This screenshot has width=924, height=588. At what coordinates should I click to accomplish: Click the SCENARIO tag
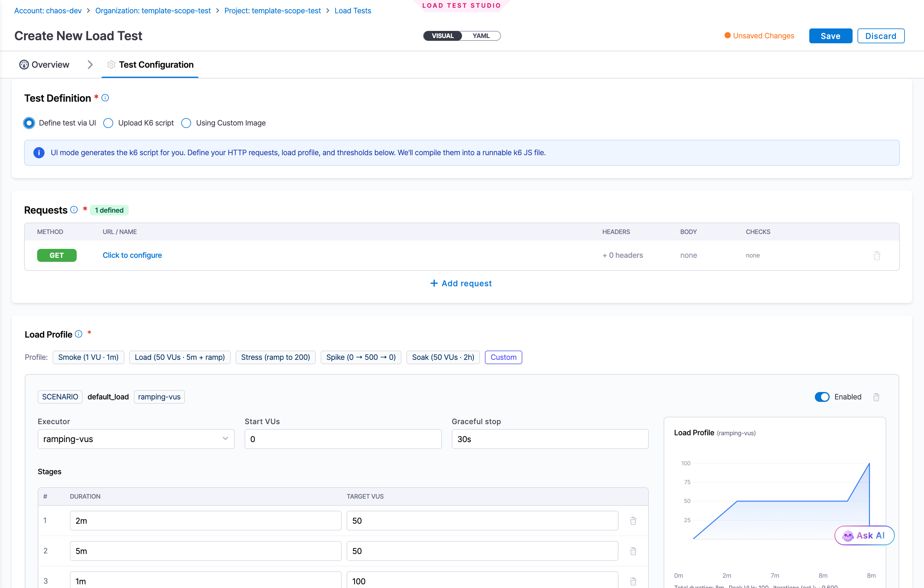click(x=60, y=397)
